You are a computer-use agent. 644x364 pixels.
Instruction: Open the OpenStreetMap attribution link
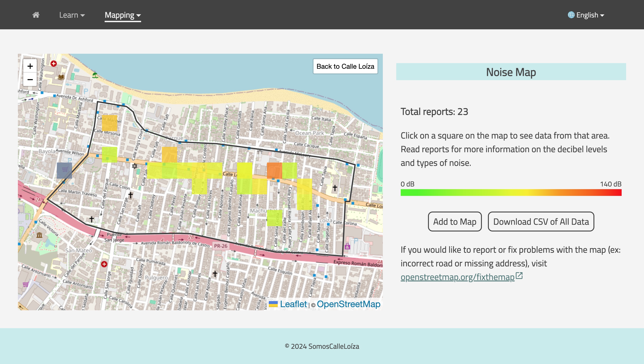click(x=349, y=304)
